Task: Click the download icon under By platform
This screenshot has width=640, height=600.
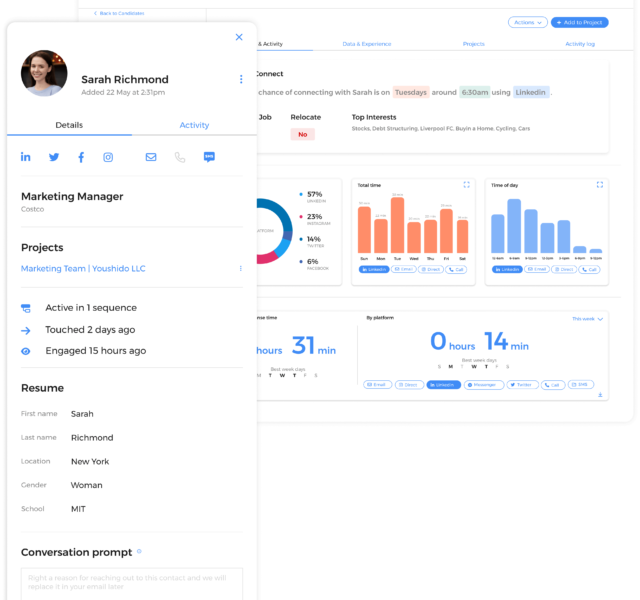Action: click(x=600, y=395)
